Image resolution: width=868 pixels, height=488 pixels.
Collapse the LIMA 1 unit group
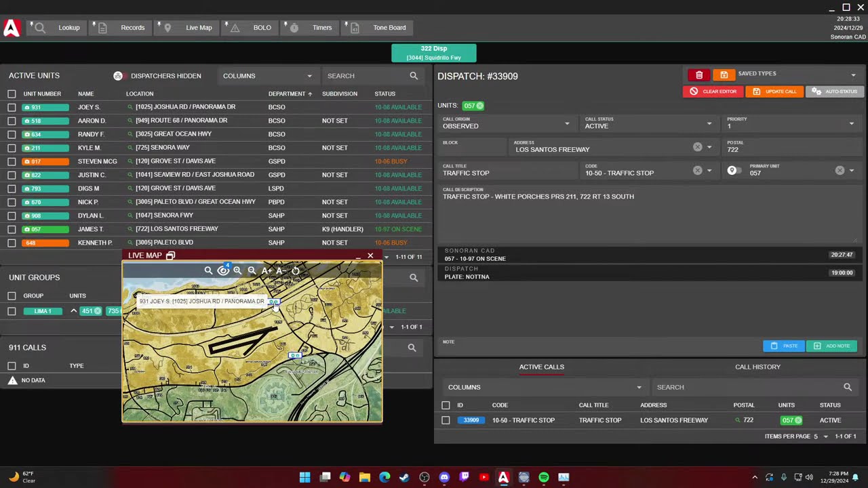74,311
